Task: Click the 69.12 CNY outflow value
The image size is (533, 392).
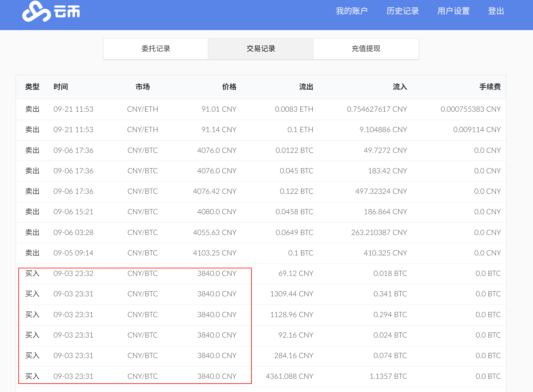Action: (x=296, y=273)
